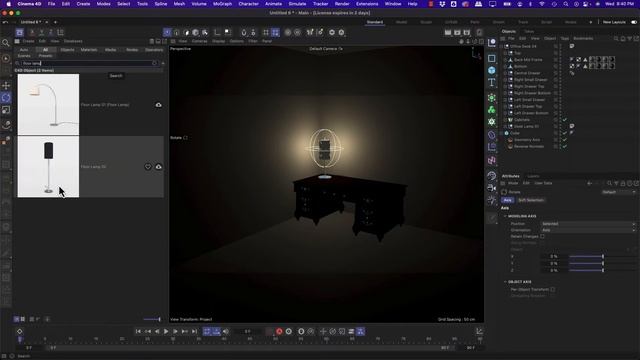Click the download cloud icon for Floor Lamp 02
The image size is (640, 360).
[x=158, y=167]
